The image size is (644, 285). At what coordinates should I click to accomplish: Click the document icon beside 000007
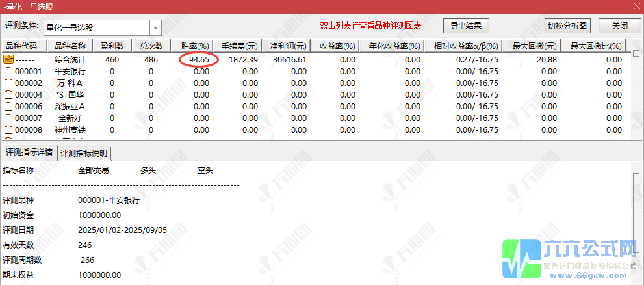8,118
